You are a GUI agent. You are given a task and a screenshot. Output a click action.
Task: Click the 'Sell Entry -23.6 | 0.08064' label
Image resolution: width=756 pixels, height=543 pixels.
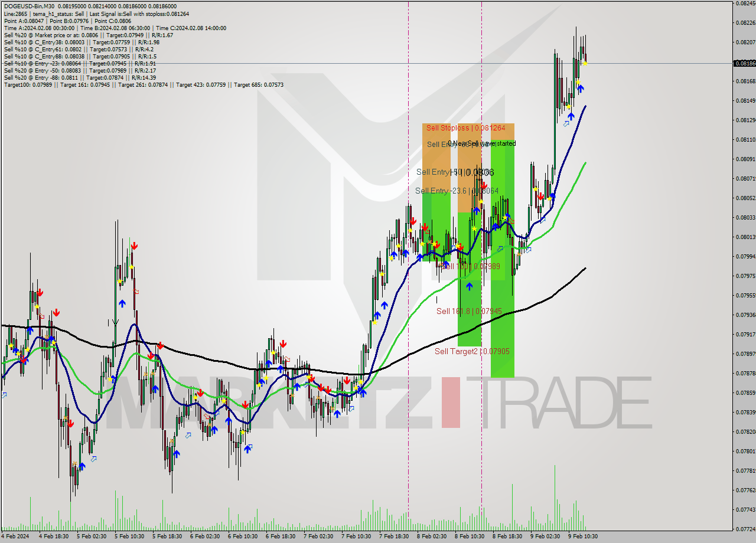pyautogui.click(x=457, y=191)
